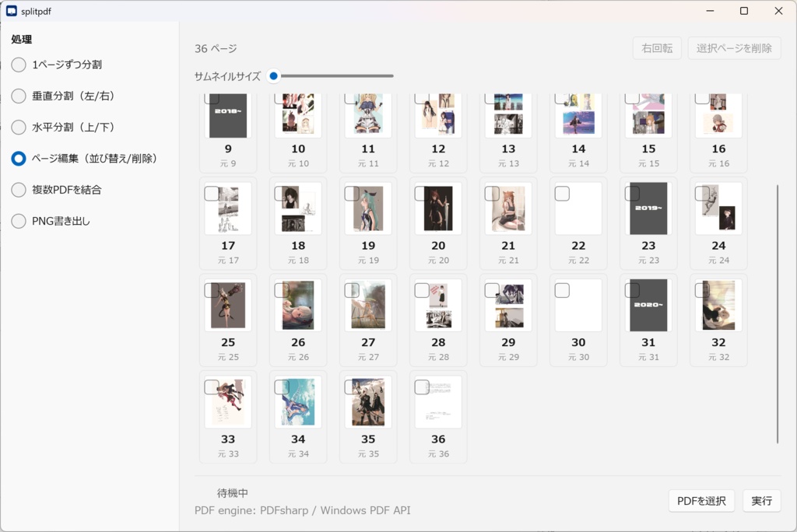This screenshot has width=797, height=532.
Task: Tick the checkbox on page 29
Action: point(492,291)
